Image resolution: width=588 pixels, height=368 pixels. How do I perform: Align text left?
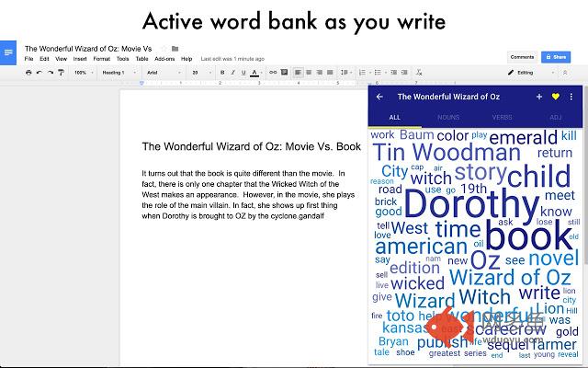298,72
